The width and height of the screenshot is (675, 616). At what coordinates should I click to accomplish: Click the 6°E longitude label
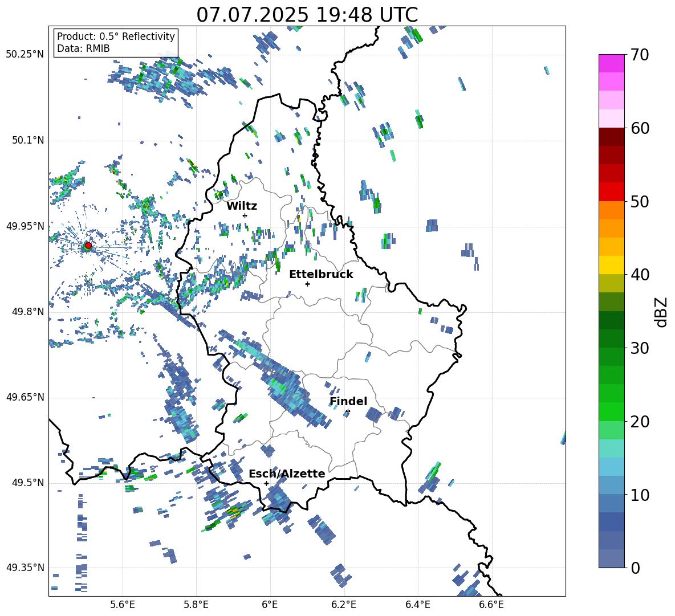coord(270,605)
